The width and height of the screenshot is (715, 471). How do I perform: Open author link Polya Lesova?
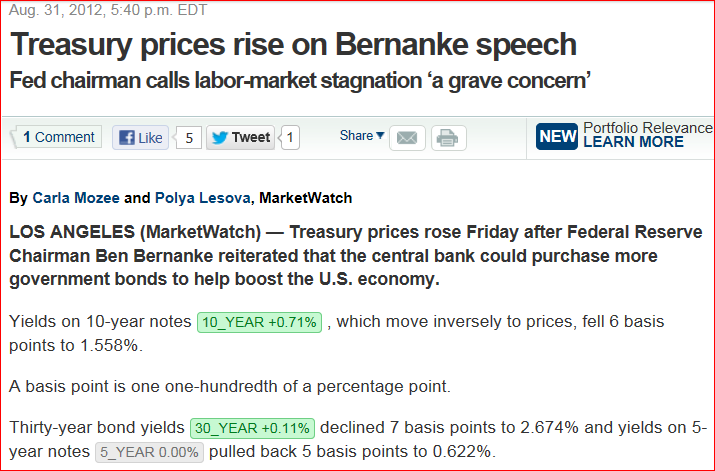click(203, 198)
